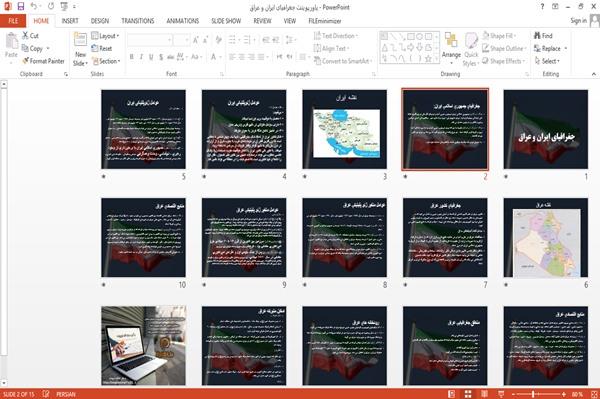600x399 pixels.
Task: Select slide 3 Iran map thumbnail
Action: (x=344, y=129)
